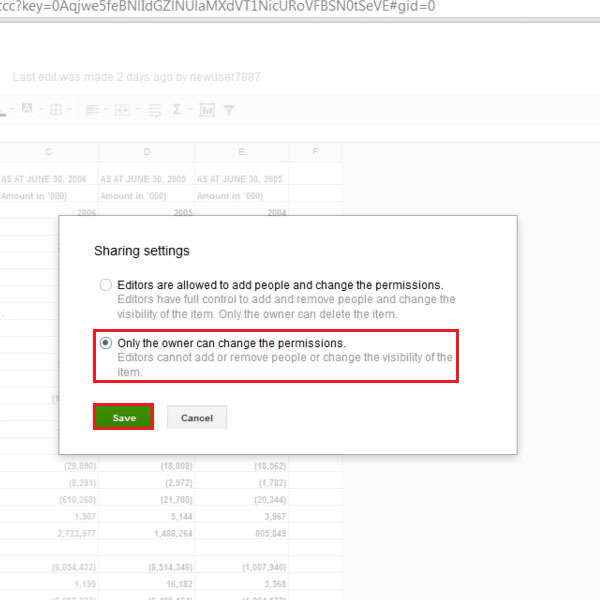
Task: Expand the merge cells dropdown arrow
Action: tap(138, 109)
